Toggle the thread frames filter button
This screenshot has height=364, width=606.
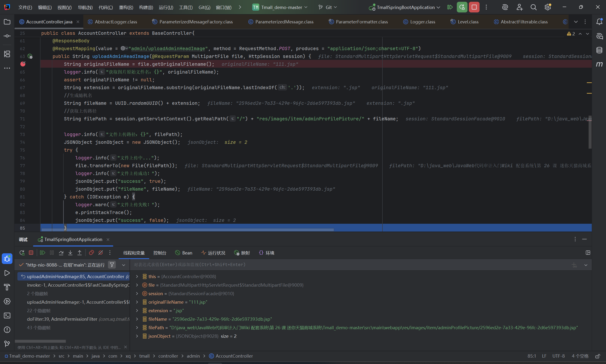112,265
